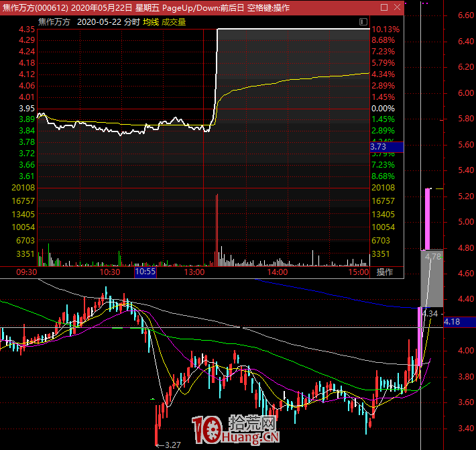476x450 pixels.
Task: Click the 3.40 price axis label
Action: [x=466, y=429]
